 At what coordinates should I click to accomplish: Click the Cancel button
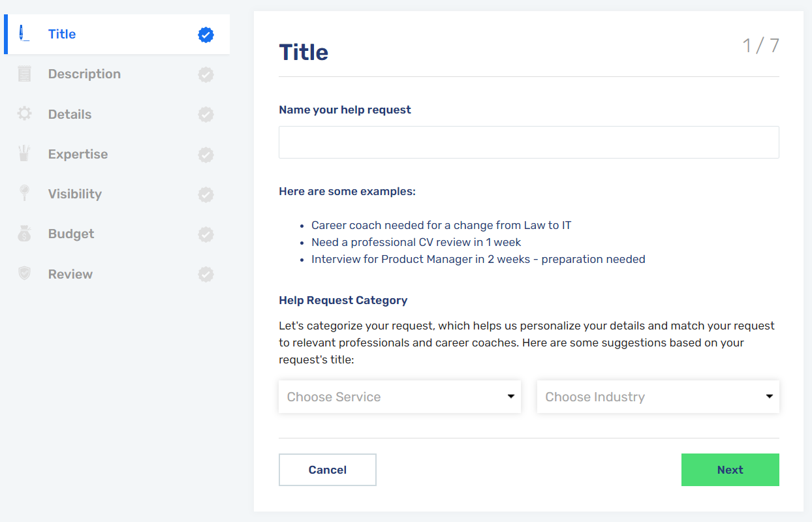point(328,470)
